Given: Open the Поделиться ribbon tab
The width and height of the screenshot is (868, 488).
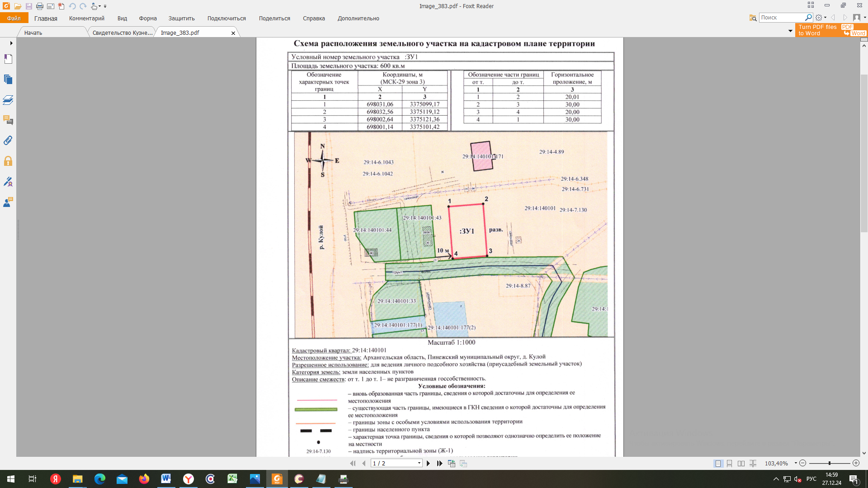Looking at the screenshot, I should [x=274, y=19].
